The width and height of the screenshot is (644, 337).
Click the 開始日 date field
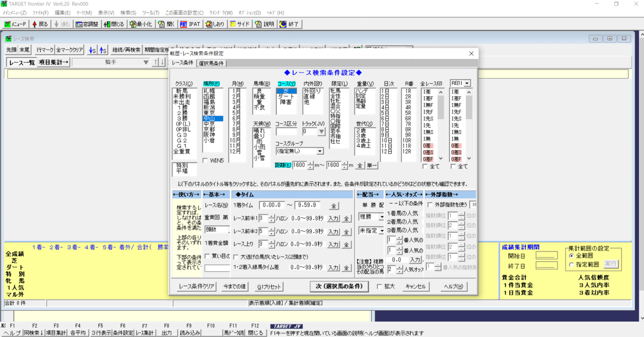[547, 256]
